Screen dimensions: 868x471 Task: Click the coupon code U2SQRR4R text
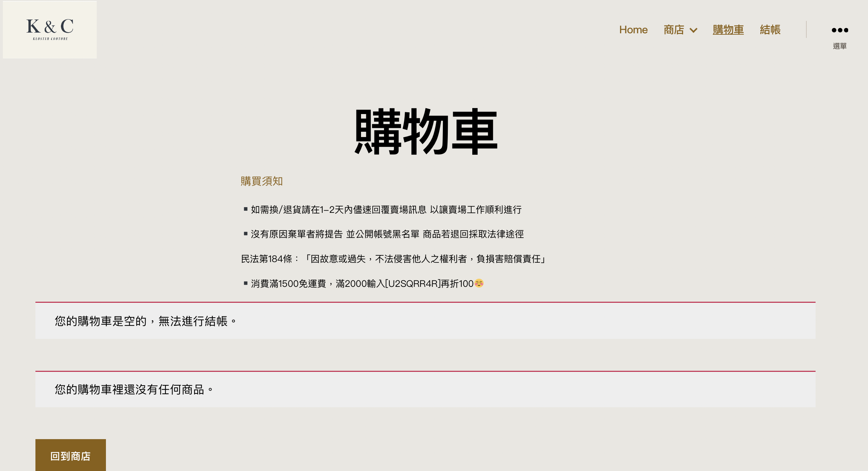click(x=412, y=284)
